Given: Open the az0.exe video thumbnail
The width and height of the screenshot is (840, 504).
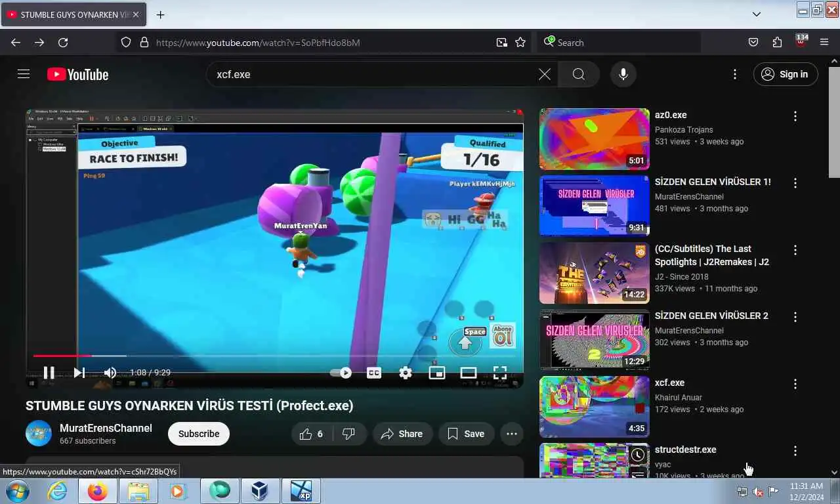Looking at the screenshot, I should (x=595, y=138).
